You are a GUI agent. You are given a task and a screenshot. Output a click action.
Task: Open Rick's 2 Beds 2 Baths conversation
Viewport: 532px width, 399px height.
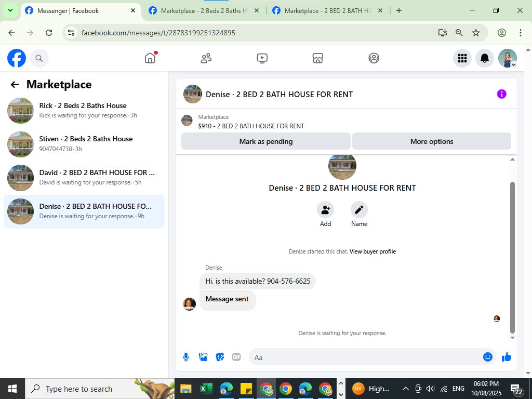(84, 110)
